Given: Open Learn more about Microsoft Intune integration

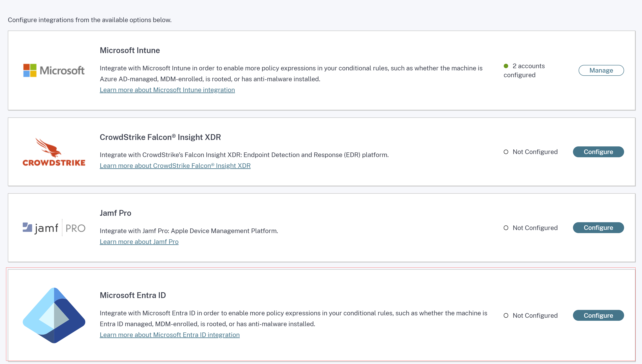Looking at the screenshot, I should coord(167,90).
